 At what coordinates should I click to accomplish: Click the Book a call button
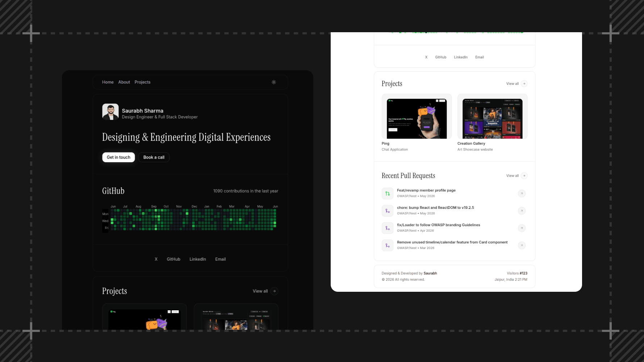(154, 157)
